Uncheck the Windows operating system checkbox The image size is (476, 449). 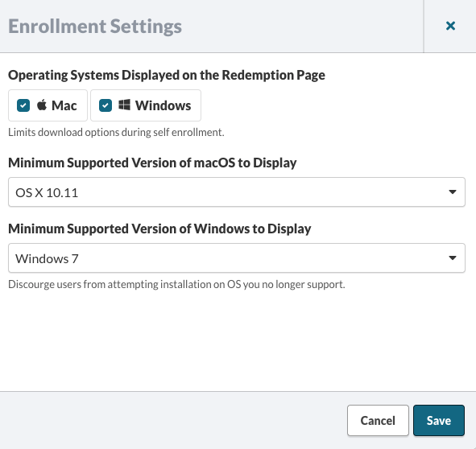(106, 105)
